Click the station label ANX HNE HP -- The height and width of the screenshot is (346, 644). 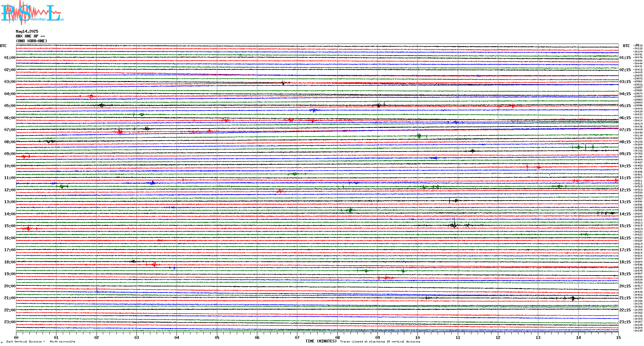30,36
